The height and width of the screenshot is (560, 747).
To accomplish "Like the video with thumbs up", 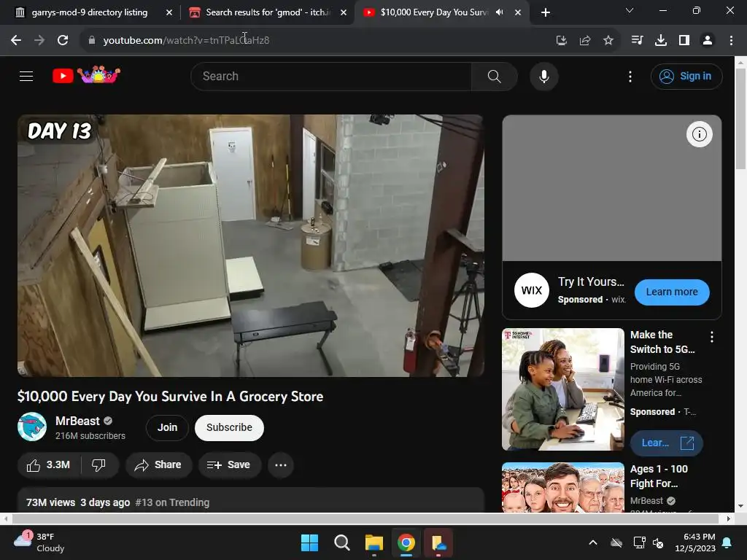I will click(x=49, y=464).
